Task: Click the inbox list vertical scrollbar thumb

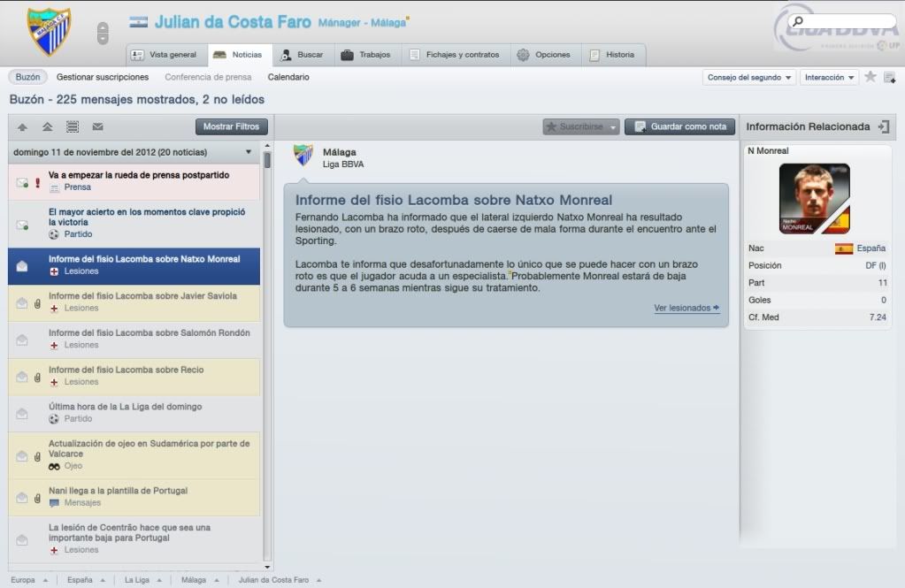Action: pos(267,160)
